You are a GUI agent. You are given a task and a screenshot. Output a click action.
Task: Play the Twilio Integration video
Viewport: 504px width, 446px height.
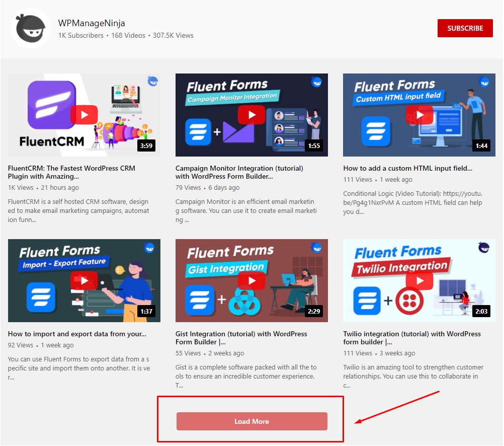(x=419, y=280)
